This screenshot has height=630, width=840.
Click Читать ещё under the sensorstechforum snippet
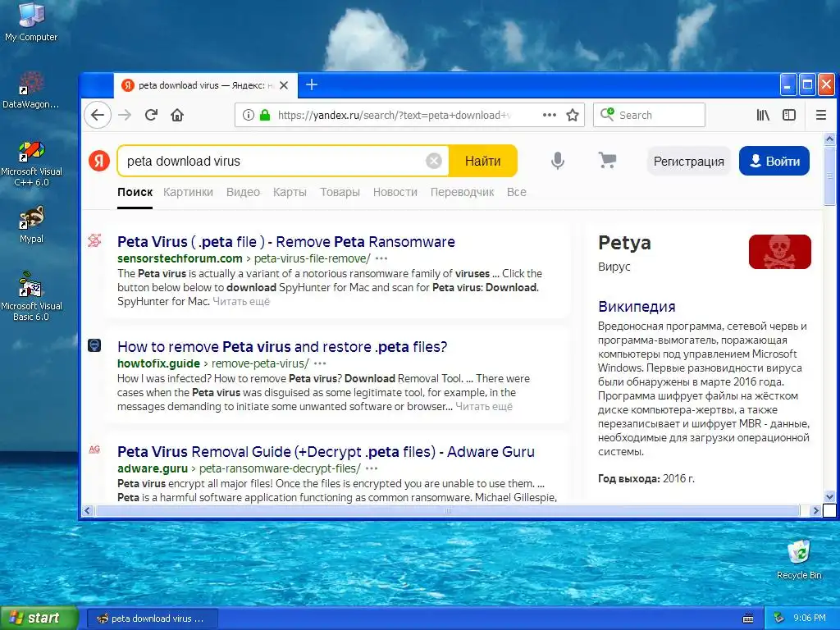241,301
